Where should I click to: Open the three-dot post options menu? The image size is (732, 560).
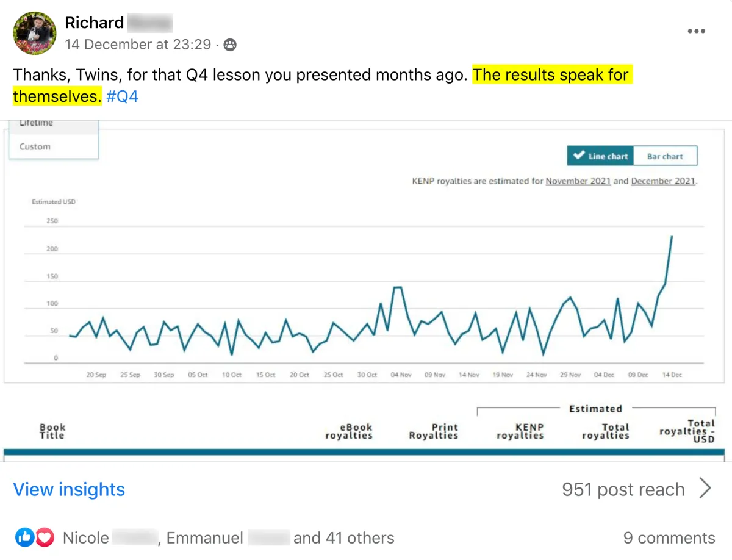coord(696,31)
